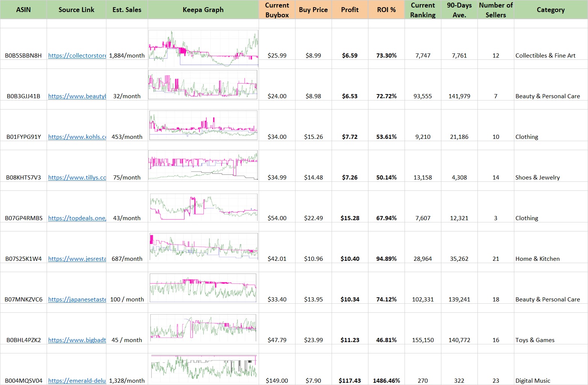
Task: Select the 155,150 current ranking cell
Action: click(423, 340)
